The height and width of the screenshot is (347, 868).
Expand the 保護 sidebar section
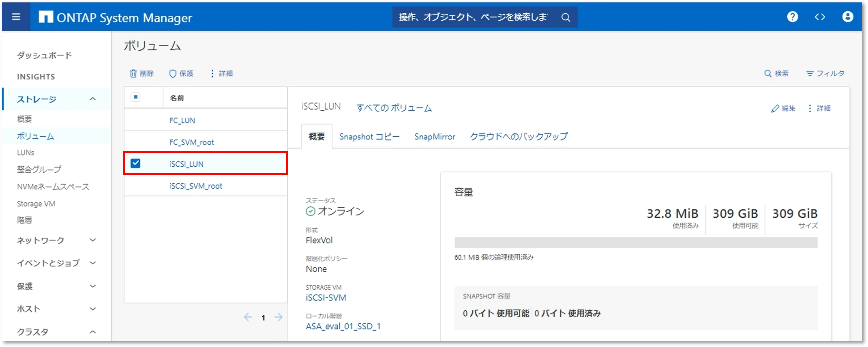pos(93,286)
